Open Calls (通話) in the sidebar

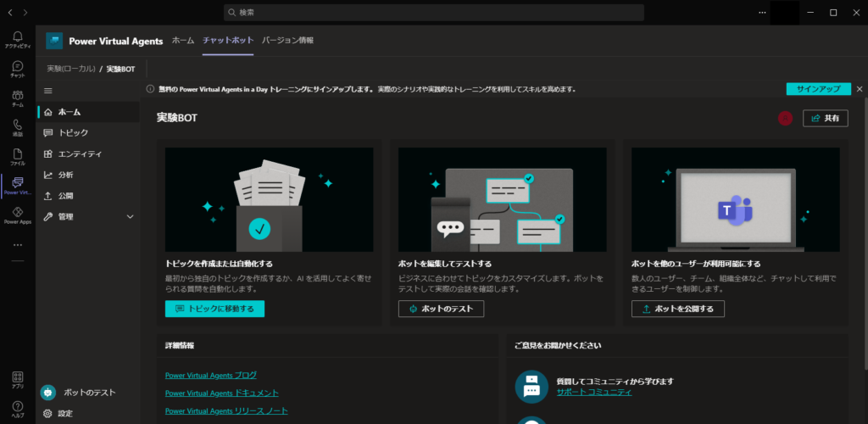(18, 128)
